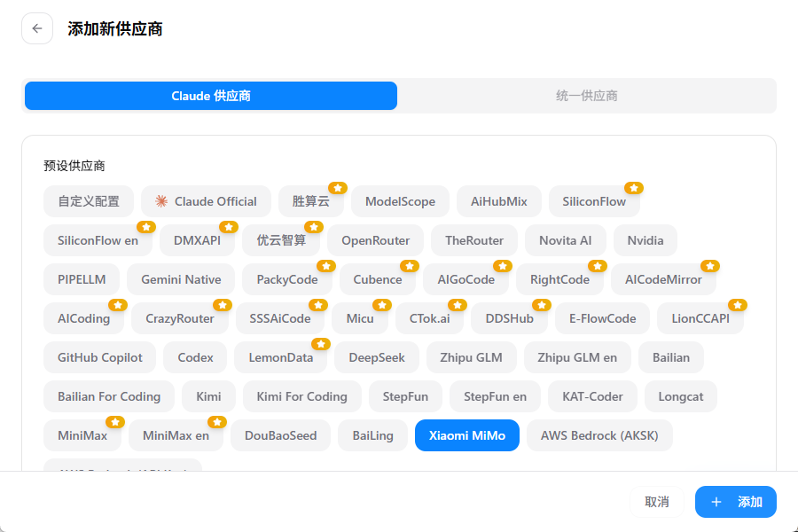798x532 pixels.
Task: Select the MiniMax preset
Action: click(82, 435)
